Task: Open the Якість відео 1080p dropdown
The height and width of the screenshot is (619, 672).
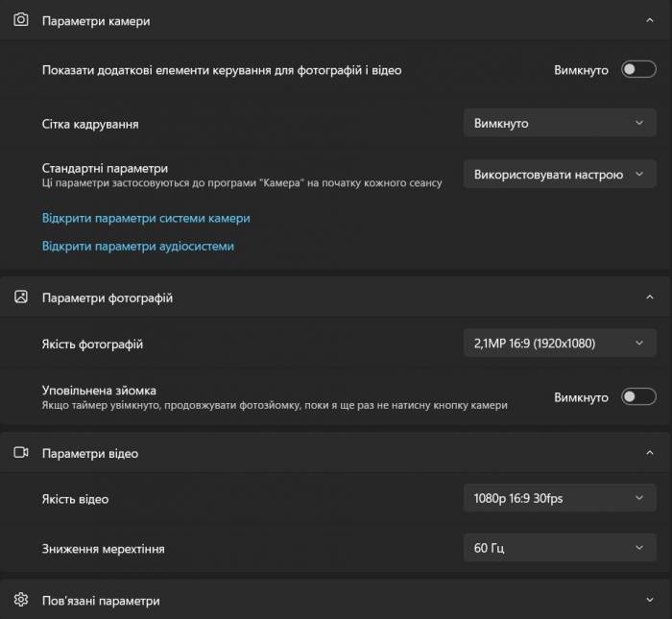Action: point(560,498)
